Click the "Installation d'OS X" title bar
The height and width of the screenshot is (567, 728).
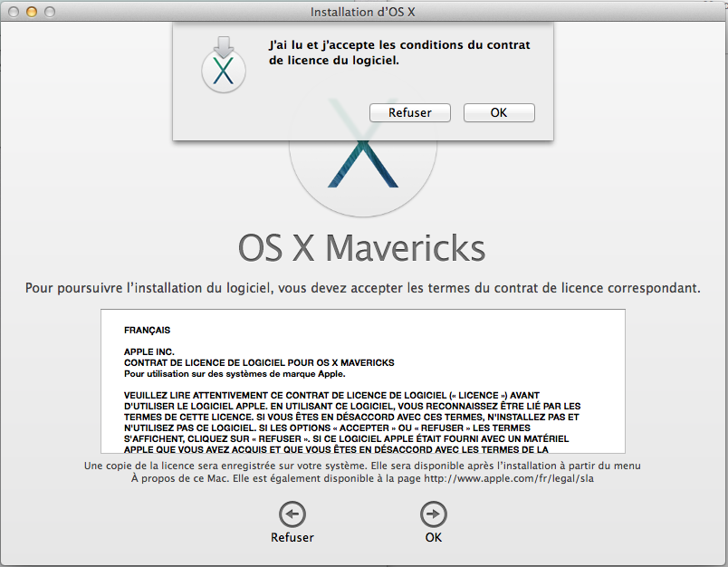pyautogui.click(x=363, y=13)
